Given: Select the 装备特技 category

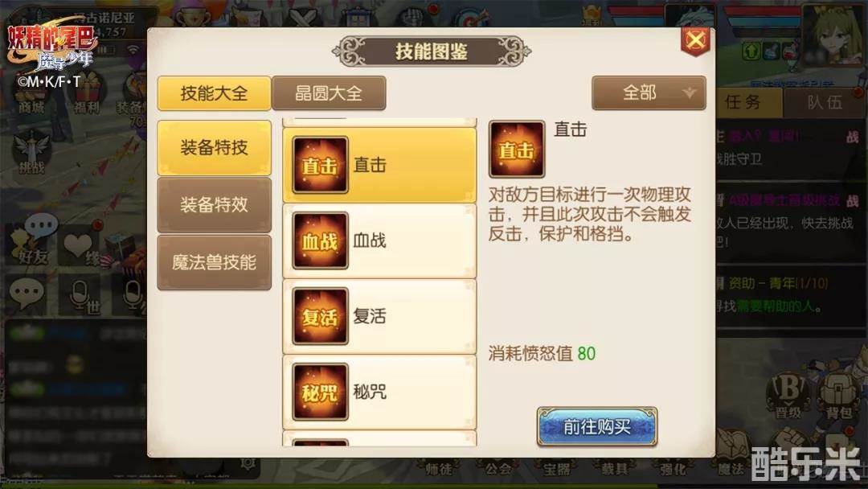Looking at the screenshot, I should tap(215, 147).
